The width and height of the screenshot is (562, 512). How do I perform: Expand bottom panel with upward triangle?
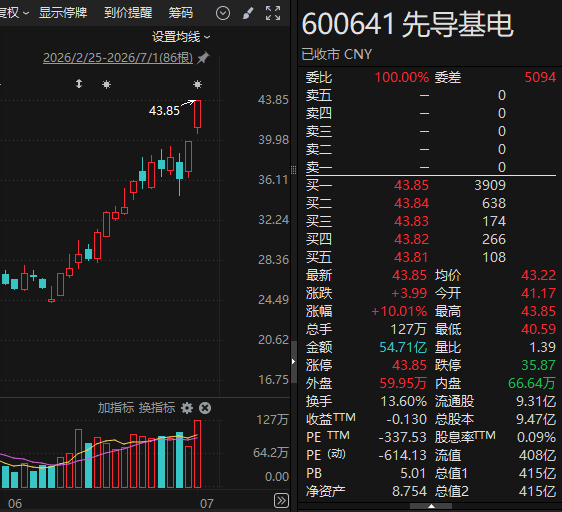[x=432, y=506]
